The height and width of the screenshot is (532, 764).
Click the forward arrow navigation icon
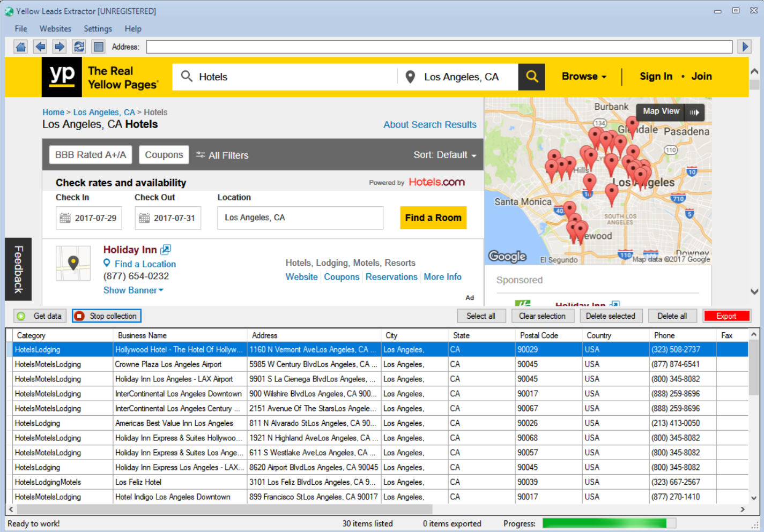59,47
